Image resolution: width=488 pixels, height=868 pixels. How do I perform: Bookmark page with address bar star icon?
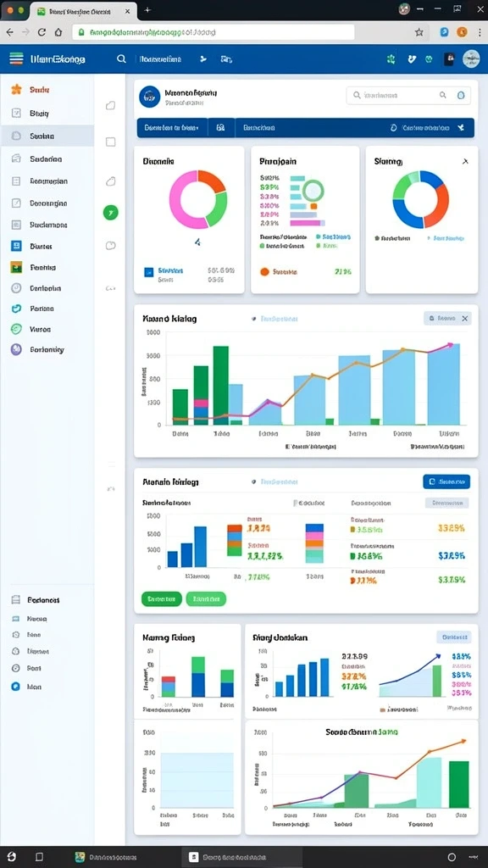[x=419, y=33]
